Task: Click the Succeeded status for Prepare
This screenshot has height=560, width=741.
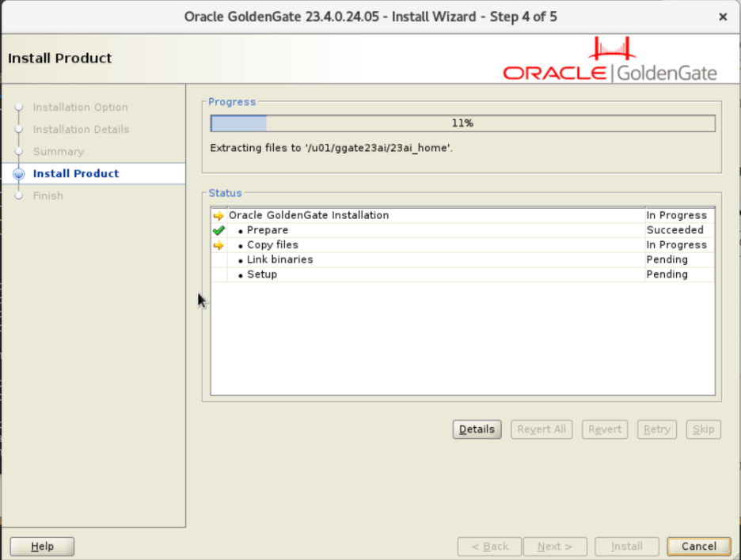Action: pos(674,230)
